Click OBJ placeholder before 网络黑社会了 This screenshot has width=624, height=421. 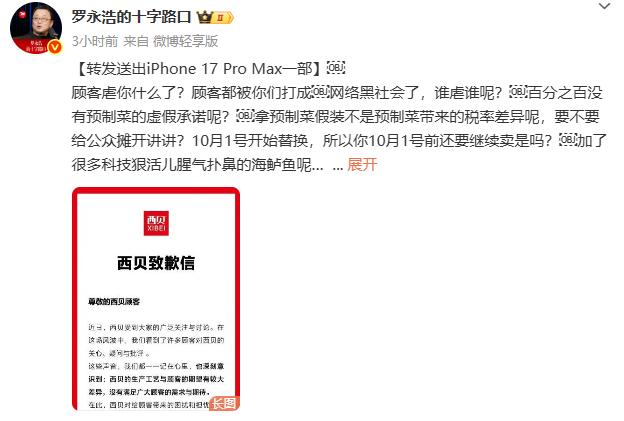321,92
